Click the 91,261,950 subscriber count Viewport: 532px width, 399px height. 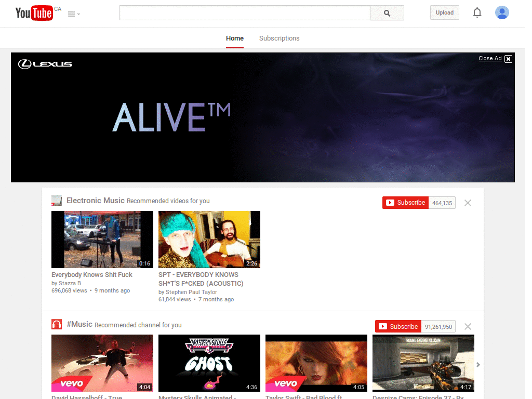438,327
